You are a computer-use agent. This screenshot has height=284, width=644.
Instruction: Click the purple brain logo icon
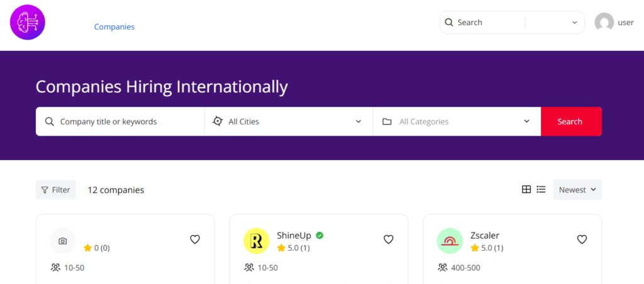coord(28,23)
